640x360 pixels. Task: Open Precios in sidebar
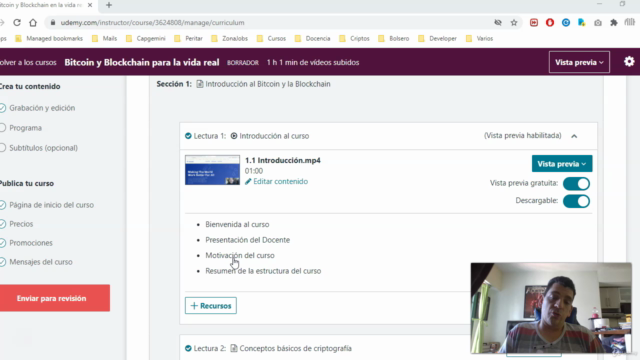coord(21,224)
